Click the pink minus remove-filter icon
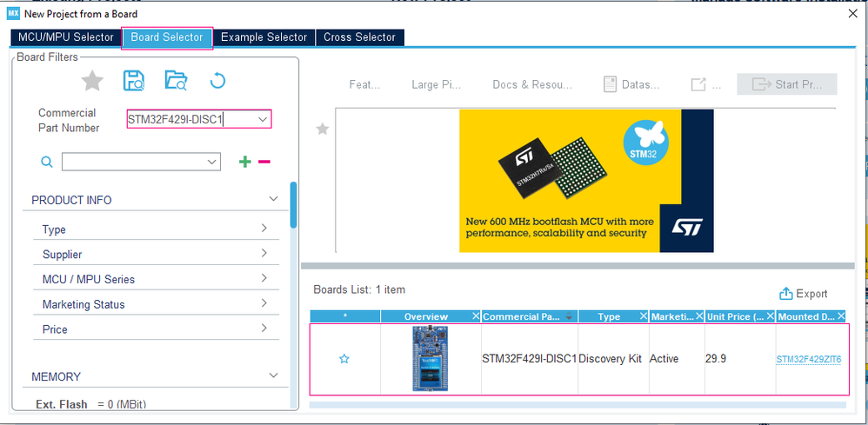This screenshot has height=425, width=868. [x=264, y=162]
